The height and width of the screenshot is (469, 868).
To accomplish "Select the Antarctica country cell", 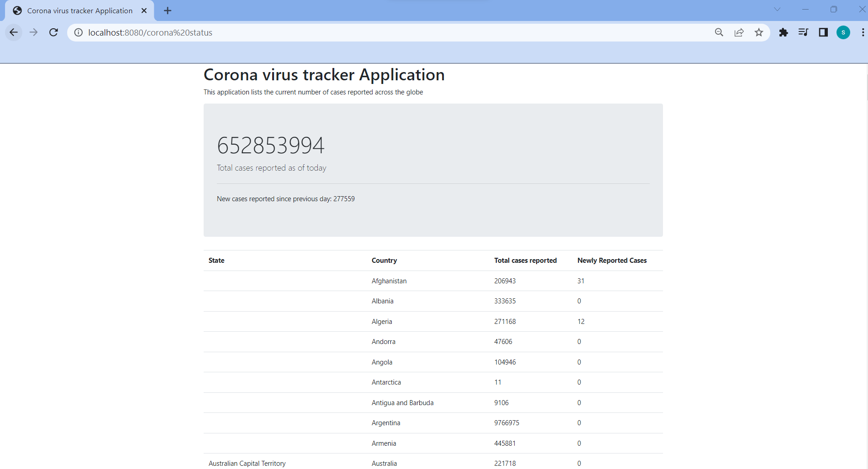I will tap(386, 382).
